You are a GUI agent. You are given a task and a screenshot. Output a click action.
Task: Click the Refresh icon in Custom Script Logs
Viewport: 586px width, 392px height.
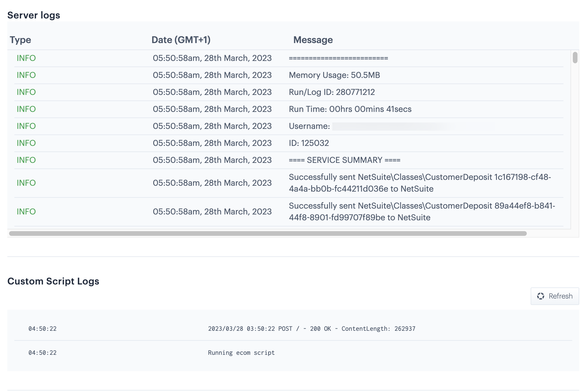pos(540,296)
